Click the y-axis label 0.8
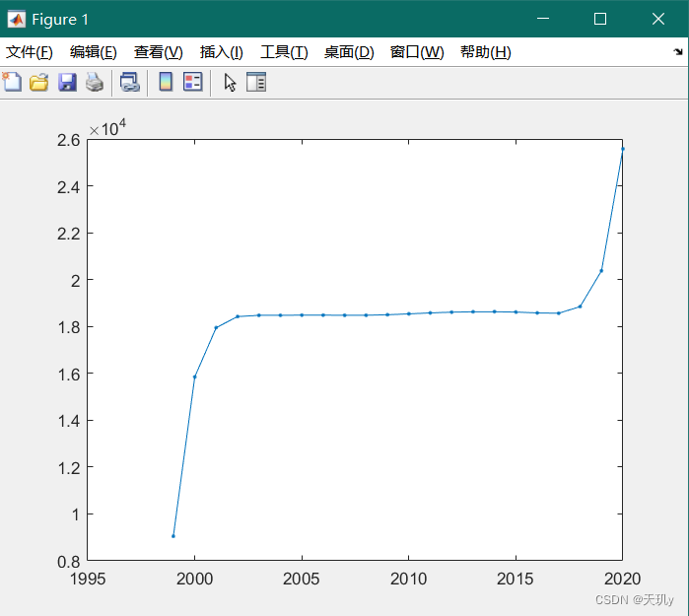Viewport: 689px width, 616px height. pyautogui.click(x=69, y=561)
